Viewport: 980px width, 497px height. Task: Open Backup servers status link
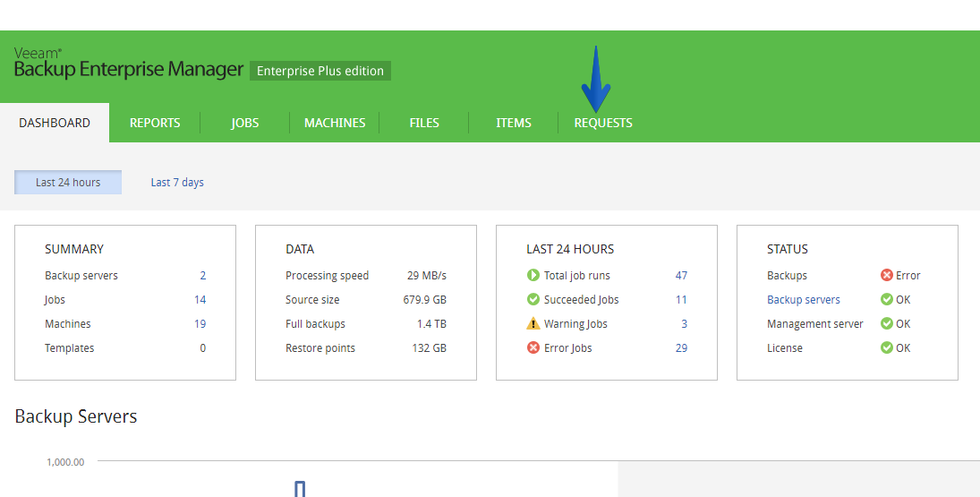click(x=804, y=299)
